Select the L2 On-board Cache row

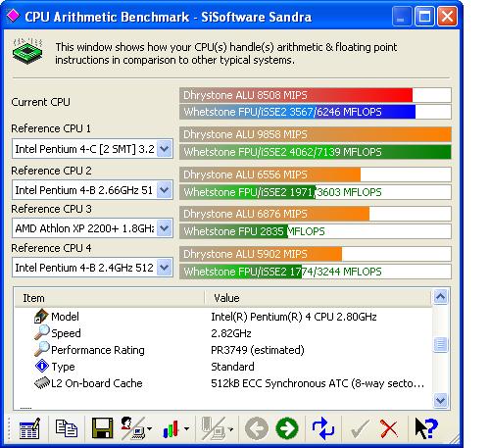[x=223, y=383]
